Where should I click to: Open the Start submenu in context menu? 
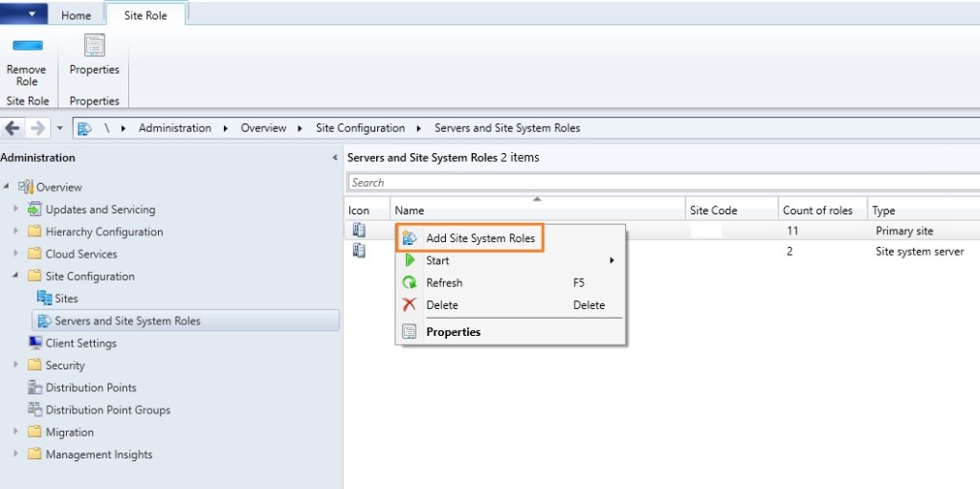tap(511, 260)
